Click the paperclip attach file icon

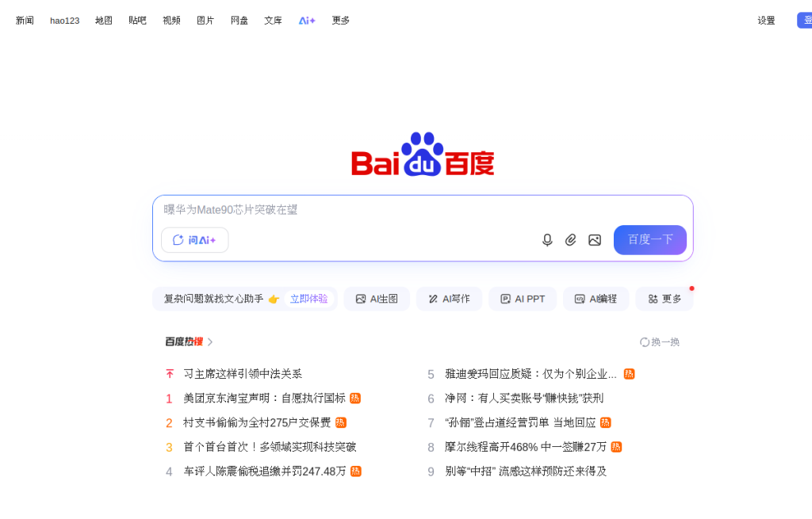570,240
